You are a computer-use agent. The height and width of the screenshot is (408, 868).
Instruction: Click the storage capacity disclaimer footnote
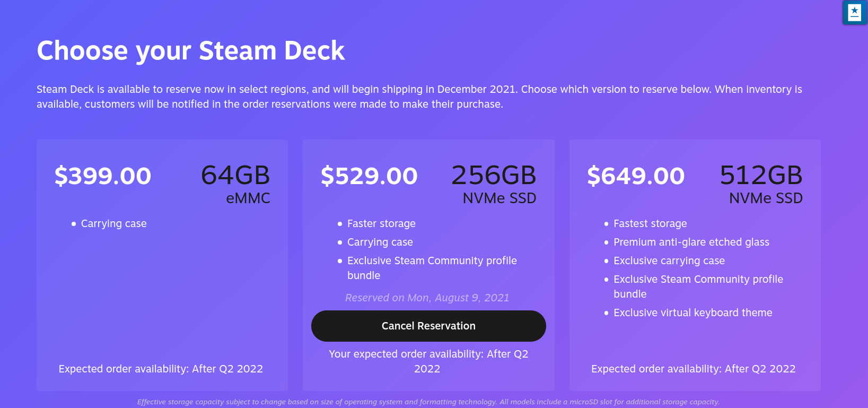428,402
